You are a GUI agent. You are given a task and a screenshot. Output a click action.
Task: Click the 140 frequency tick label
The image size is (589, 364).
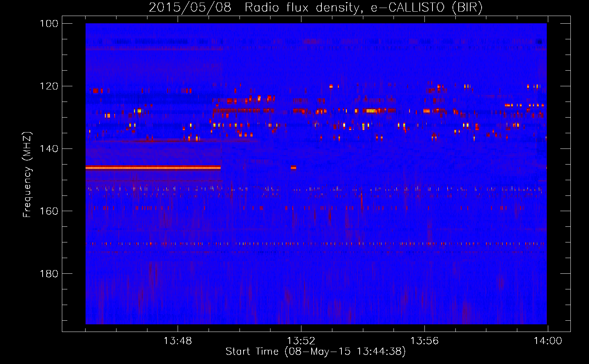pyautogui.click(x=49, y=149)
